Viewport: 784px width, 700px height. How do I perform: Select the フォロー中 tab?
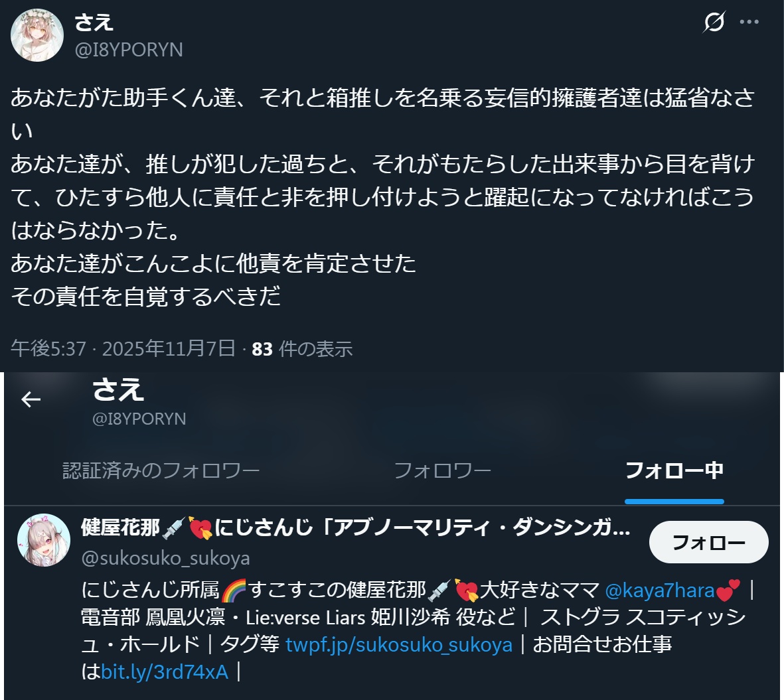[674, 470]
